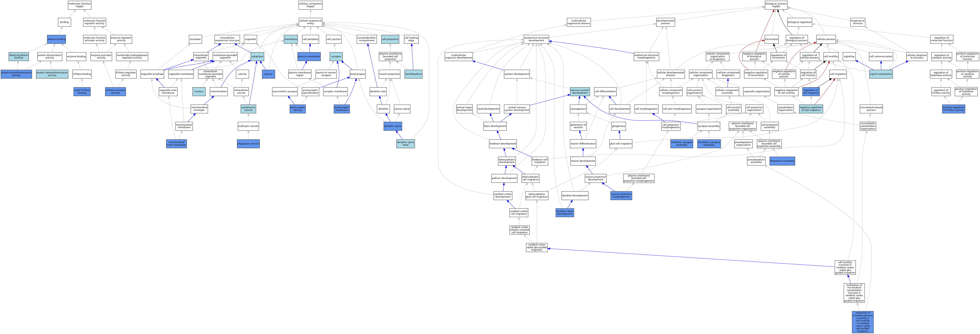Select 'dendritic spine development' node
This screenshot has height=334, width=980.
point(565,213)
